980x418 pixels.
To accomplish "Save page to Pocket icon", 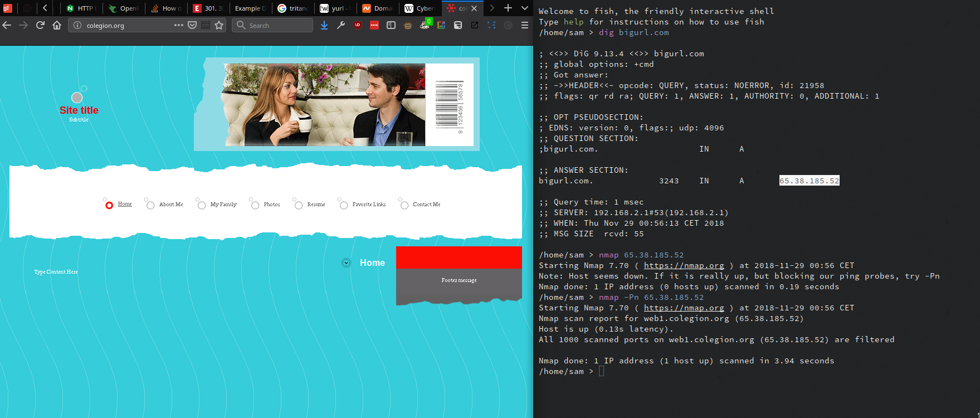I will [x=192, y=25].
